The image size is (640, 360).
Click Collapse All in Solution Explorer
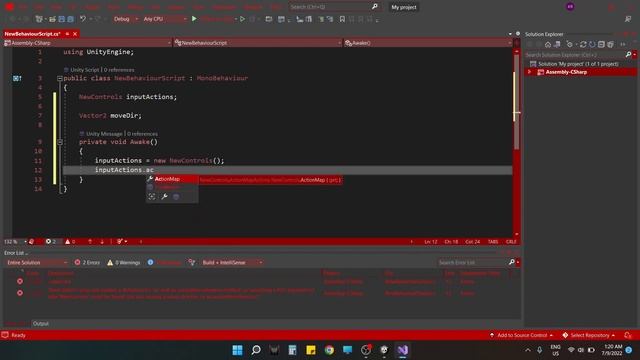601,44
